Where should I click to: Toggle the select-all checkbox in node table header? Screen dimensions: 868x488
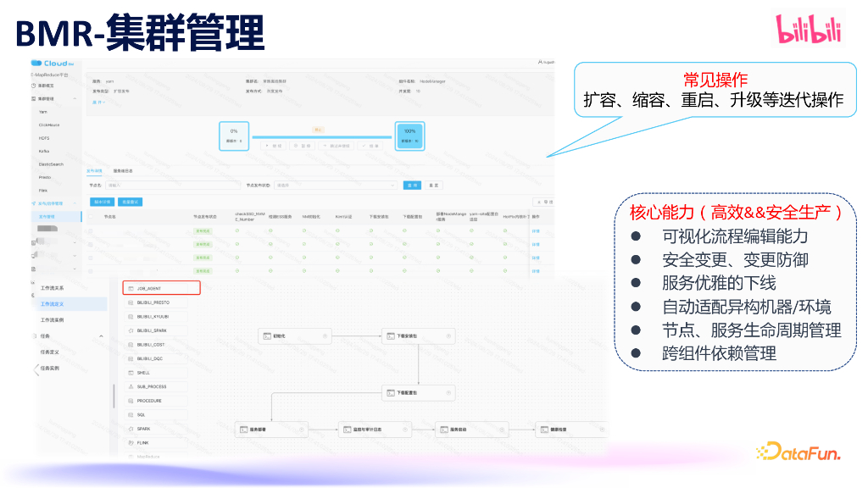(x=91, y=215)
